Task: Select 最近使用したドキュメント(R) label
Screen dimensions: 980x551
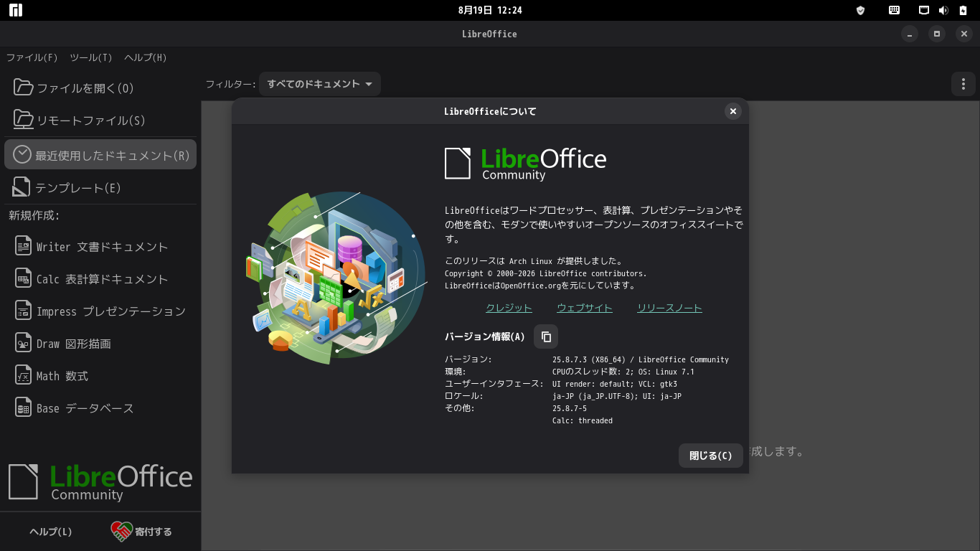Action: (x=113, y=156)
